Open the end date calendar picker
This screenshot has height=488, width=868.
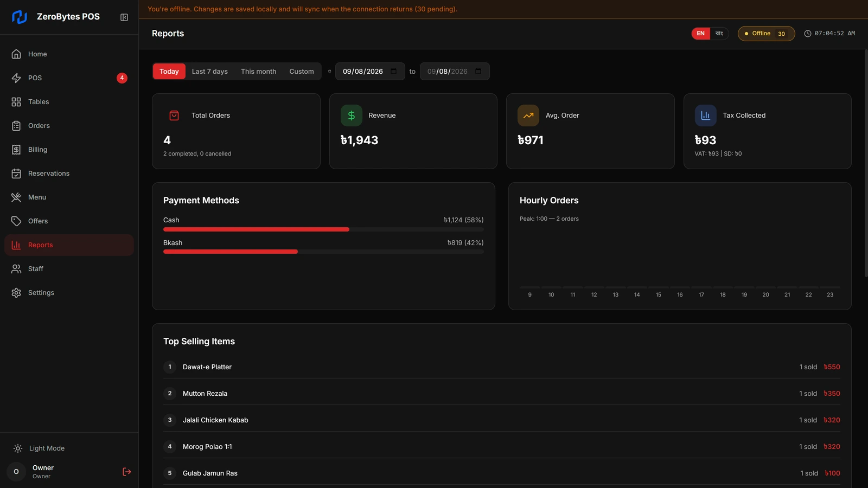tap(478, 72)
